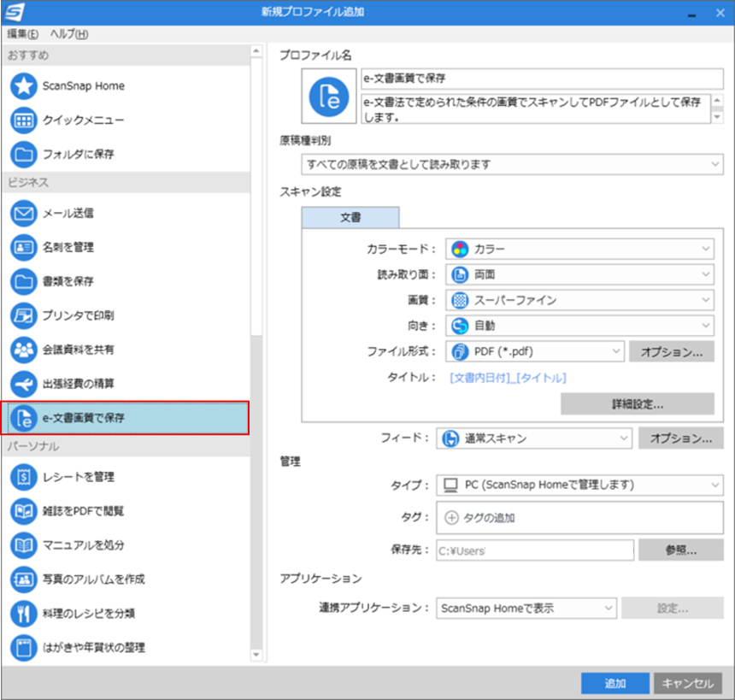This screenshot has height=700, width=735.
Task: Open the 向き dropdown
Action: 579,326
